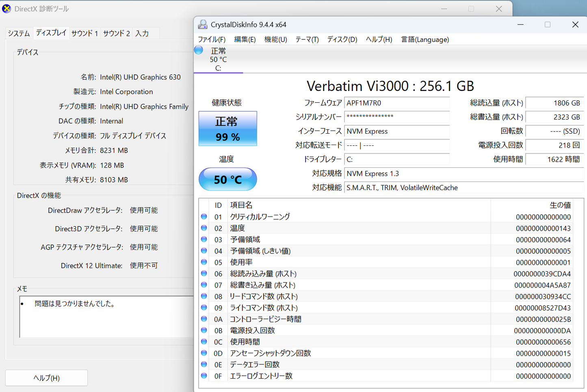Click the ヘルプ(H) button in DirectX tool
This screenshot has width=587, height=392.
46,378
